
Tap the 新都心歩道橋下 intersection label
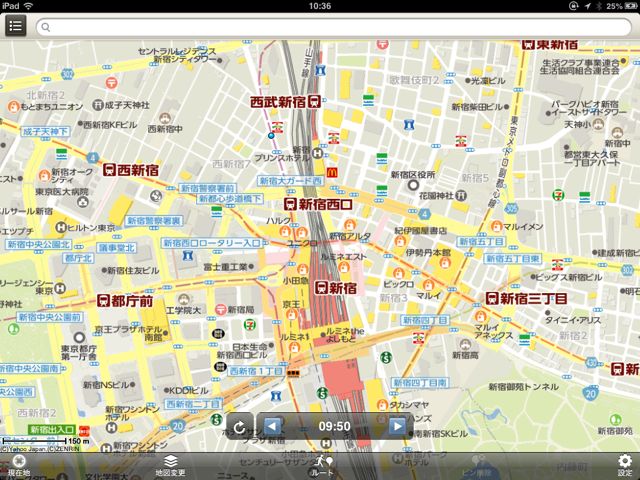(230, 199)
